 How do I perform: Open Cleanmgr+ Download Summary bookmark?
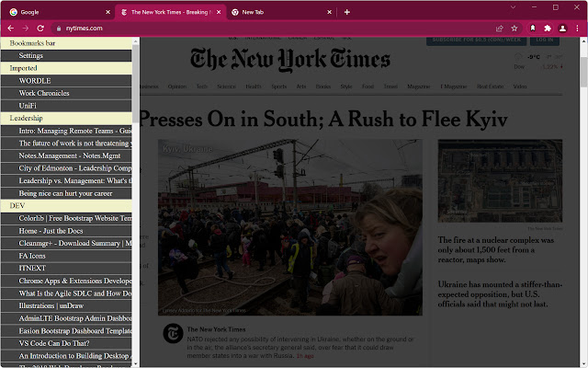[66, 243]
